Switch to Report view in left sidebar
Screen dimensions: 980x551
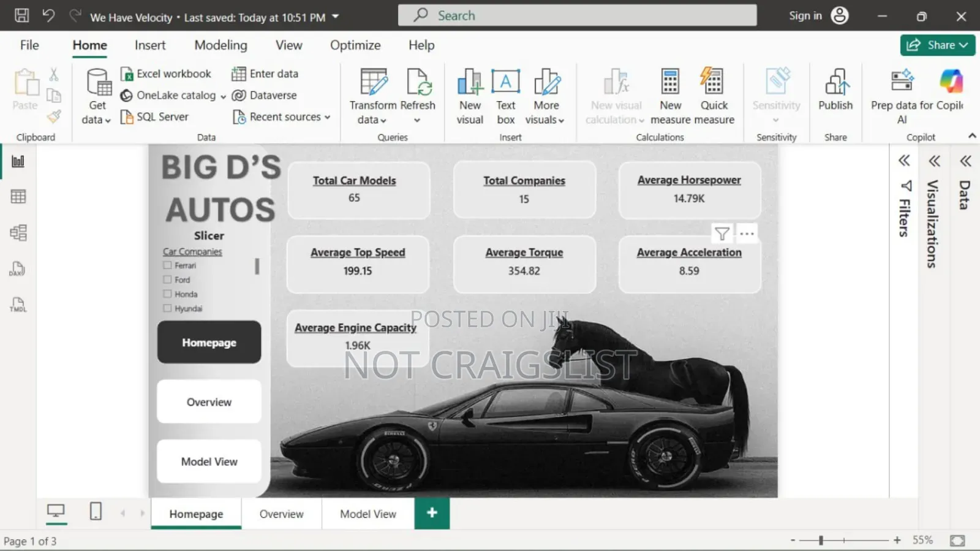click(x=18, y=161)
